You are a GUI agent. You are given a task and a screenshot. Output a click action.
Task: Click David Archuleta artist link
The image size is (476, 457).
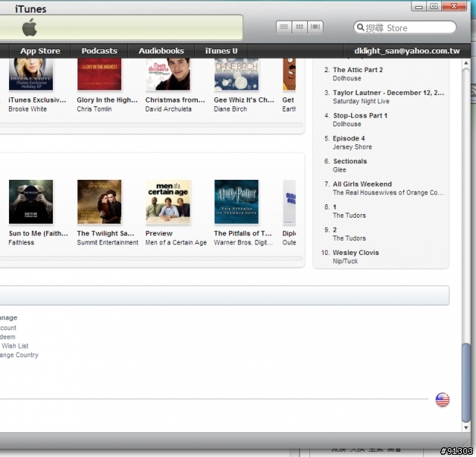click(x=168, y=109)
